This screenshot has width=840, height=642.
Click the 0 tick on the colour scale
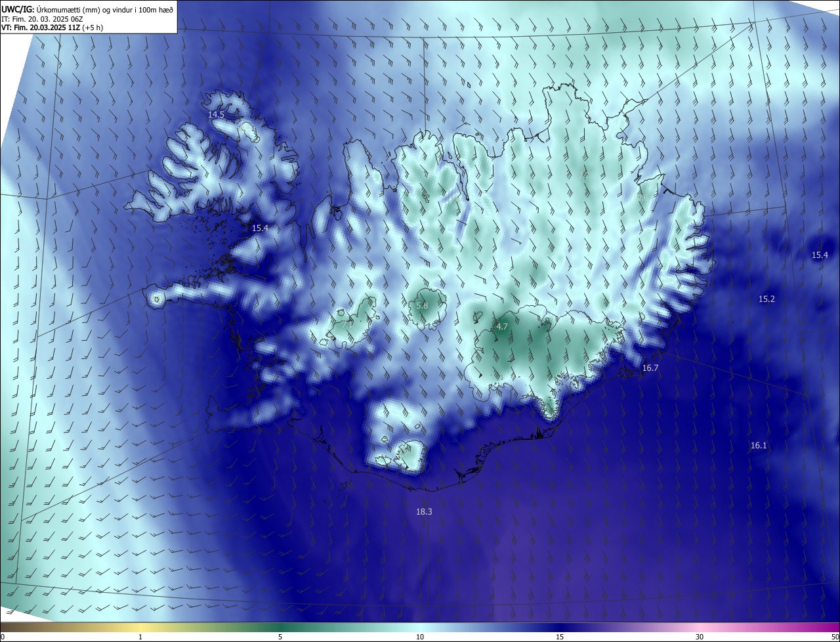(3, 637)
